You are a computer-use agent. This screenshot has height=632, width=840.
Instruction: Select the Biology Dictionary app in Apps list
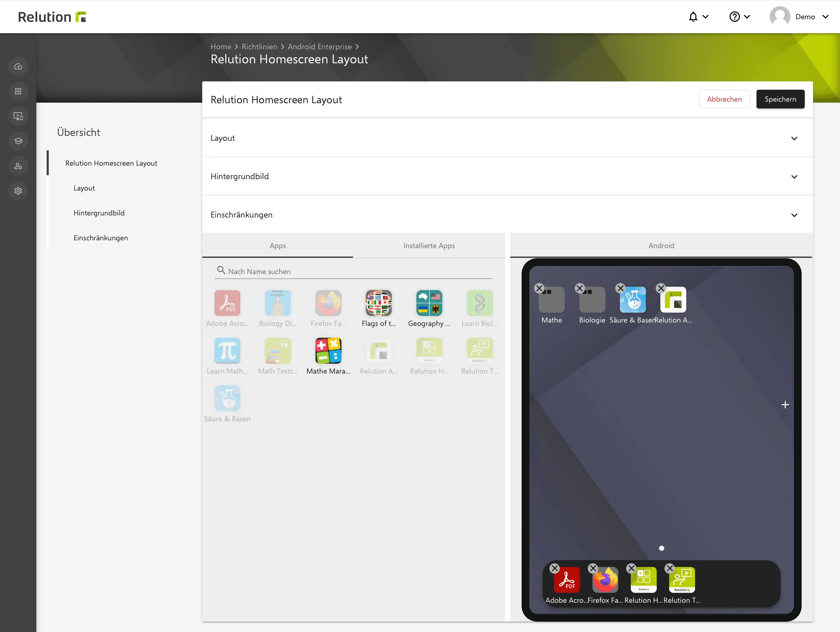tap(278, 303)
